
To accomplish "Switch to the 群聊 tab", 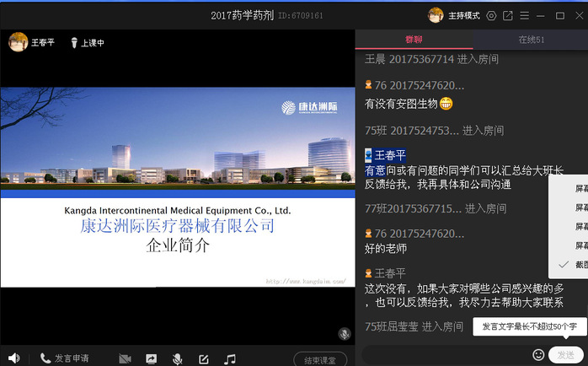I will click(x=413, y=40).
